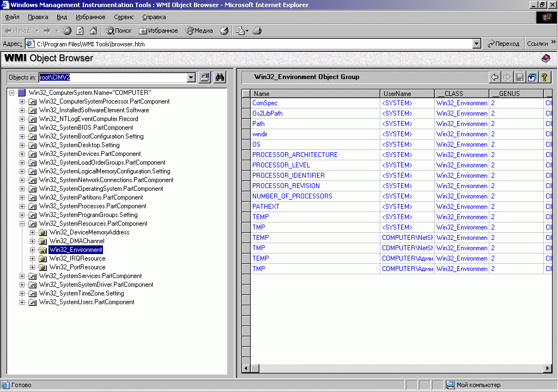The width and height of the screenshot is (558, 392).
Task: Select the row header of windir row
Action: pos(246,134)
